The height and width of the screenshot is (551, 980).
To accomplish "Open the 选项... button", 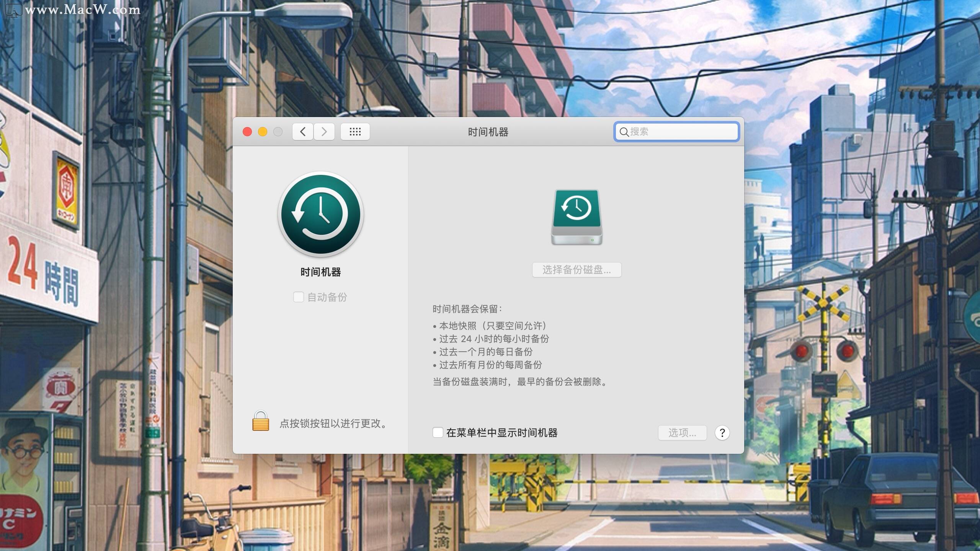I will click(x=682, y=433).
